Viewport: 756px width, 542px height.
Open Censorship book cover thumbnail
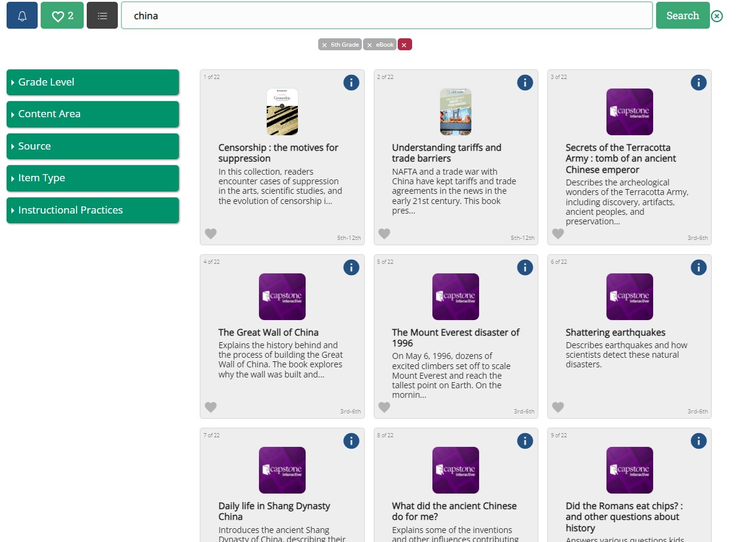pyautogui.click(x=282, y=112)
